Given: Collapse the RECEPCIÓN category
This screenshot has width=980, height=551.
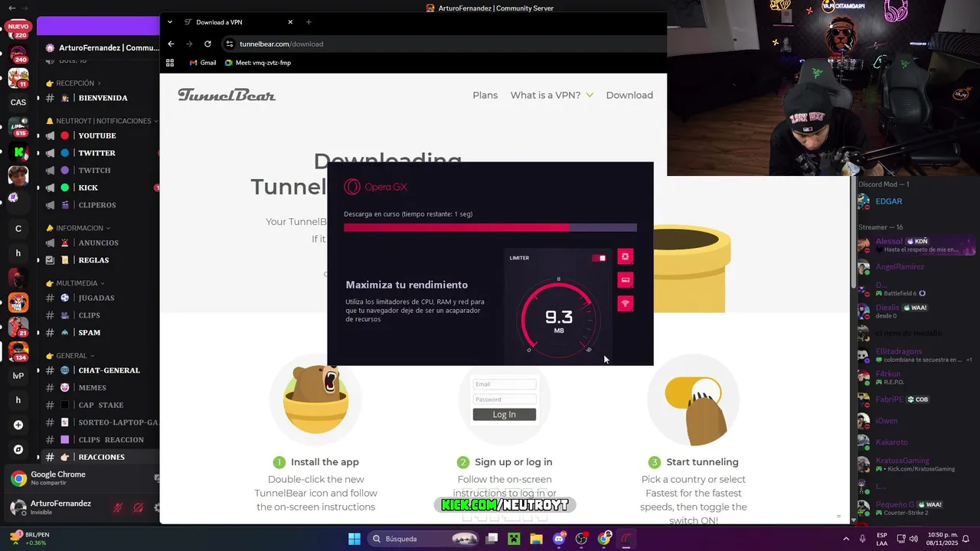Looking at the screenshot, I should [x=73, y=83].
